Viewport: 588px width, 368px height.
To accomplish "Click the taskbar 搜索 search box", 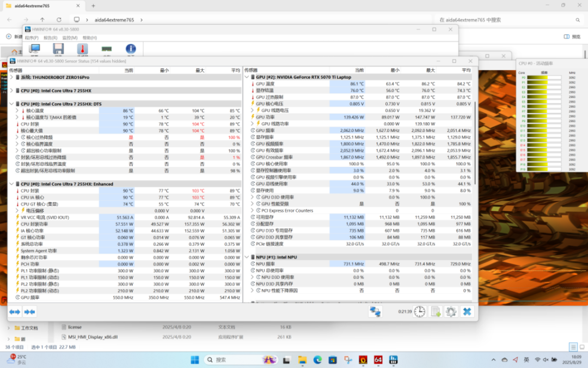I will pyautogui.click(x=240, y=360).
